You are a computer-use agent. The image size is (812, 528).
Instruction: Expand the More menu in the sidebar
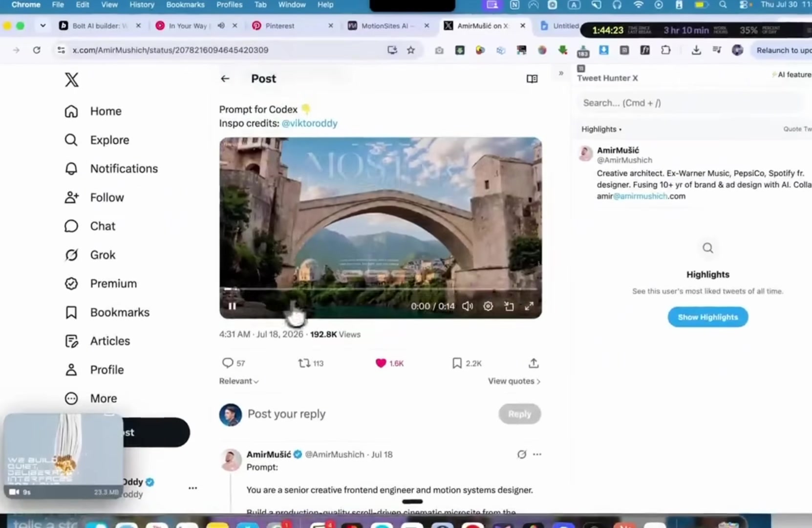coord(91,398)
